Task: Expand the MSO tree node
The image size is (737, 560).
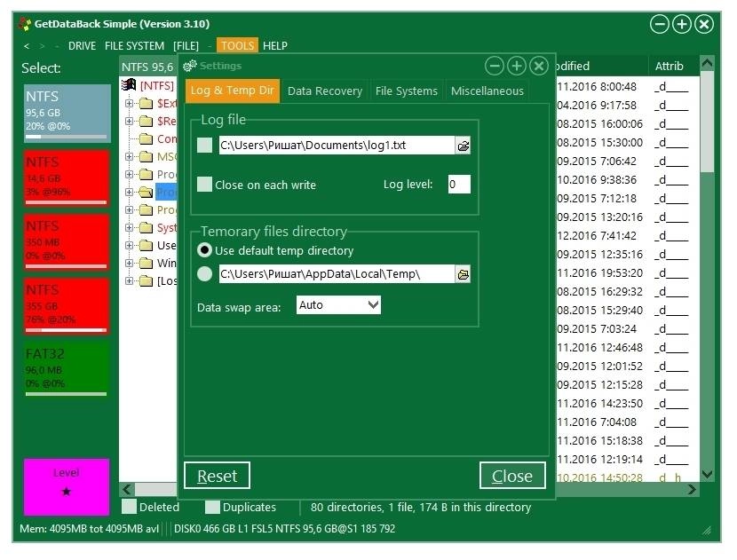Action: 129,156
